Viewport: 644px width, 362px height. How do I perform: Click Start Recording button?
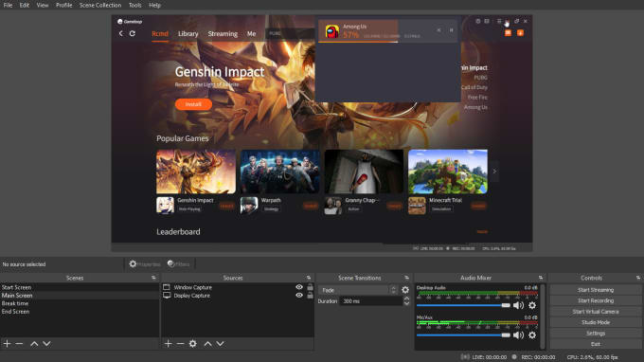[x=596, y=300]
